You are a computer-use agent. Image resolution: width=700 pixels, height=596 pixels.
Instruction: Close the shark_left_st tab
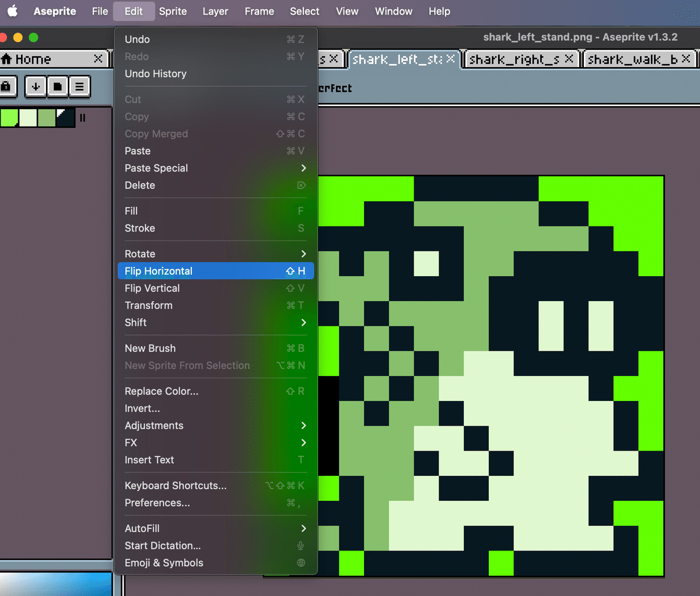point(450,58)
